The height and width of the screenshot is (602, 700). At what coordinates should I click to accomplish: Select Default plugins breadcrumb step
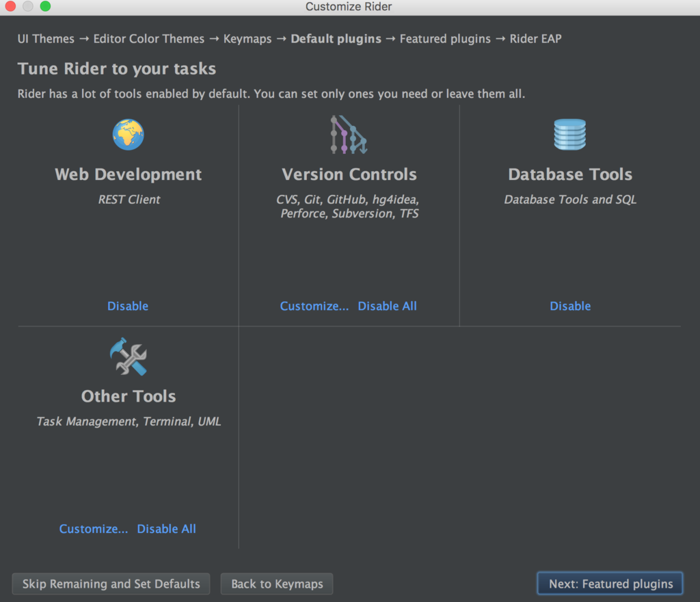pyautogui.click(x=336, y=39)
